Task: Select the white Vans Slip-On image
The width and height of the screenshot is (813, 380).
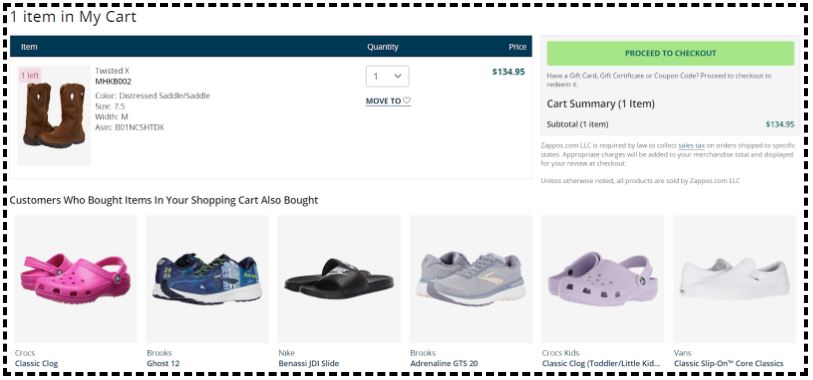Action: coord(734,278)
